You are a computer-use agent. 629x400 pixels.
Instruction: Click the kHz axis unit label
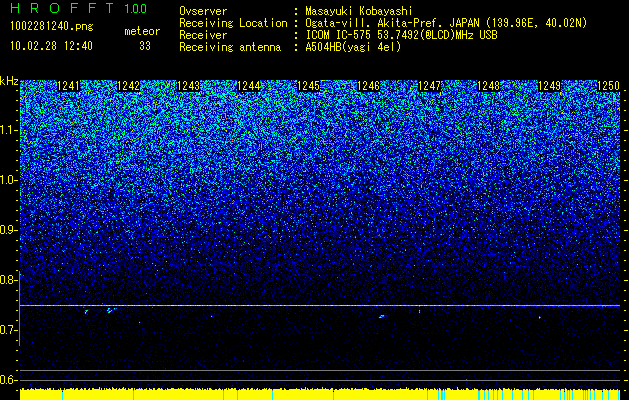coord(9,81)
